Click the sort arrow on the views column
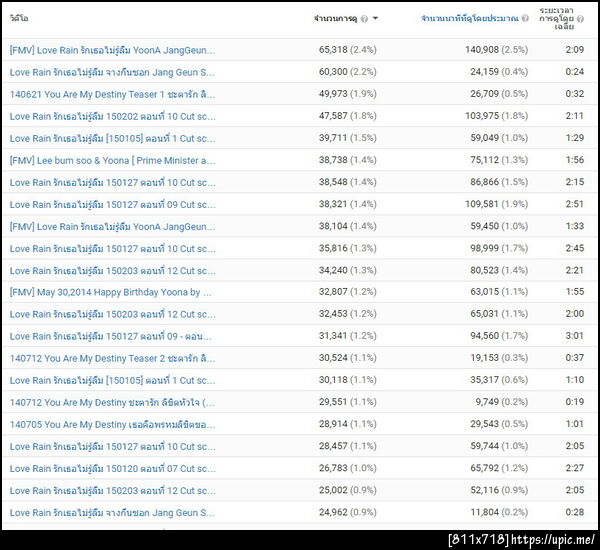This screenshot has width=600, height=550. [x=375, y=18]
